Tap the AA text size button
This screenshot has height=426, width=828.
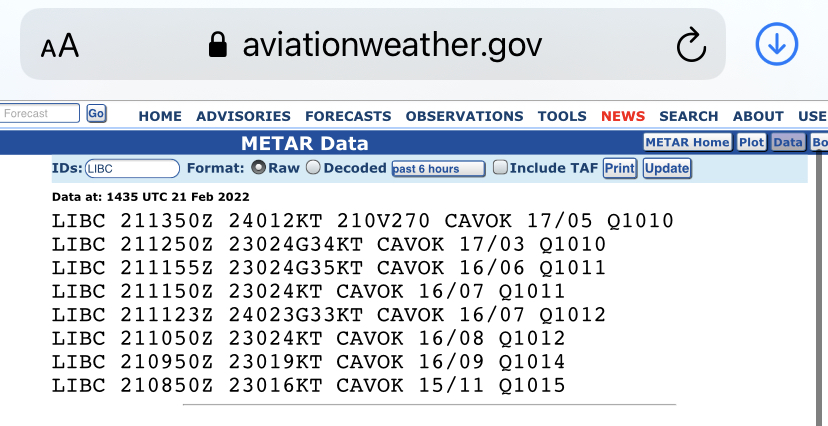(x=60, y=45)
